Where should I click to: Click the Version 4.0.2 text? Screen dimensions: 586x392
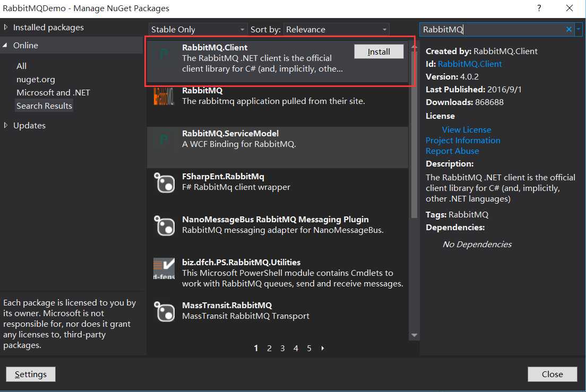[x=452, y=76]
